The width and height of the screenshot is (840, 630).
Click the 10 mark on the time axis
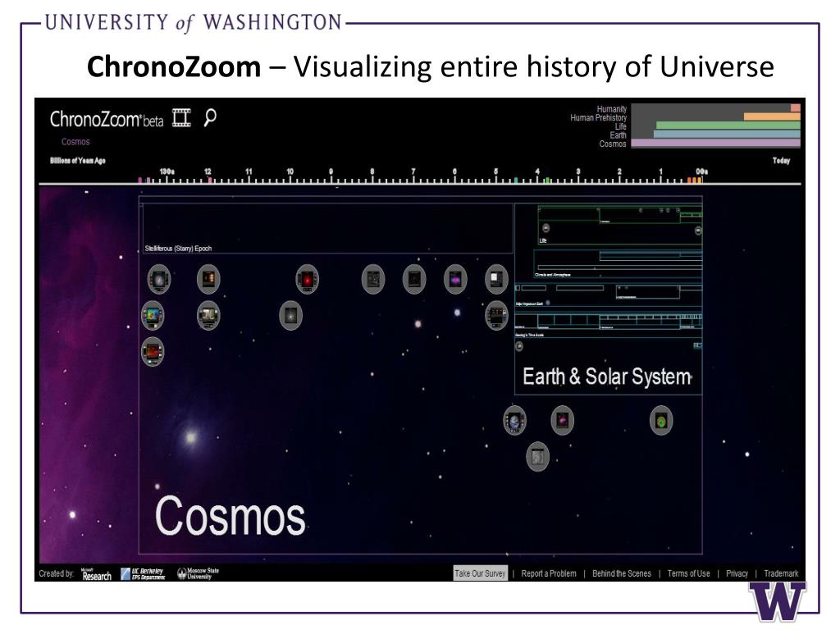(290, 172)
